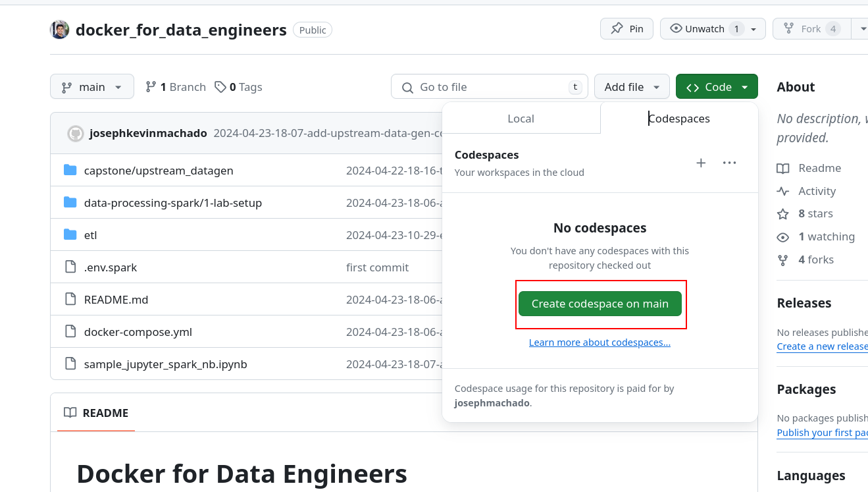Click the docker_for_data_engineers repository title
Screen dimensions: 868x492
(x=181, y=30)
